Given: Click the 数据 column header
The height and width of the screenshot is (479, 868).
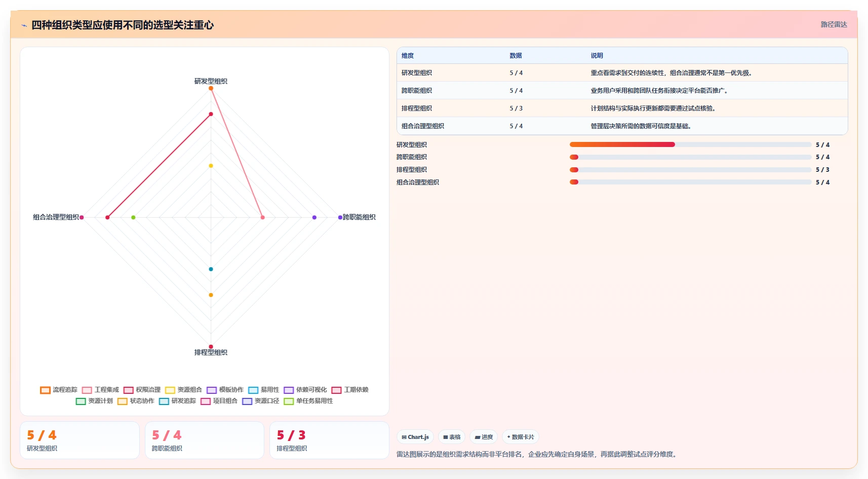Looking at the screenshot, I should [x=516, y=56].
